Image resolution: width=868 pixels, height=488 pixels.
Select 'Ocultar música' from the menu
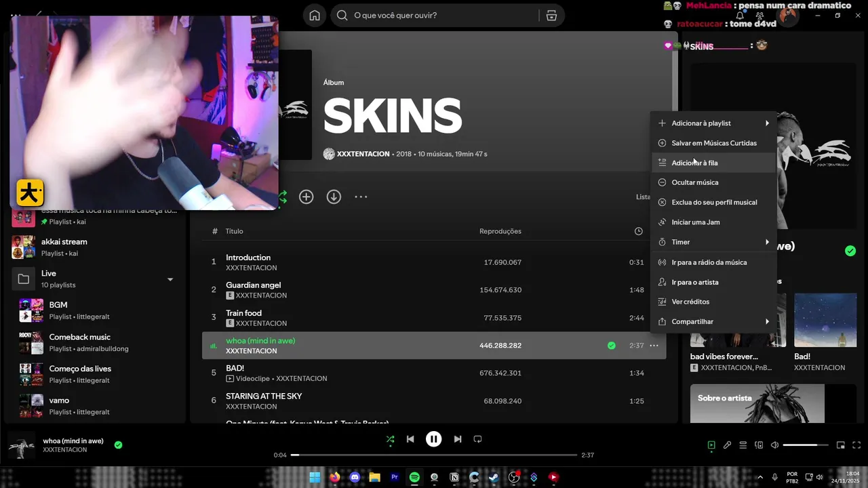(x=713, y=182)
